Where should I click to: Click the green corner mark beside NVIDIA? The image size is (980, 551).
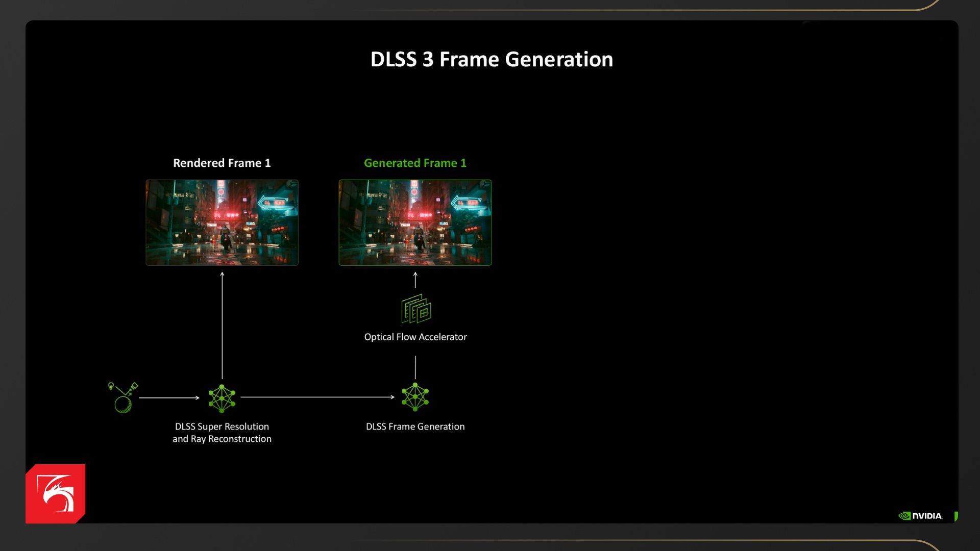point(955,516)
